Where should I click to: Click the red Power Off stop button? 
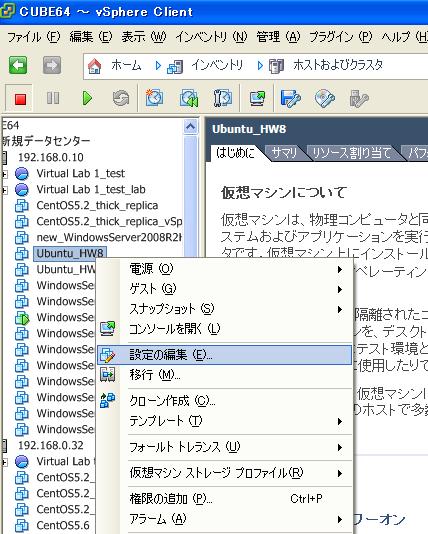click(20, 99)
